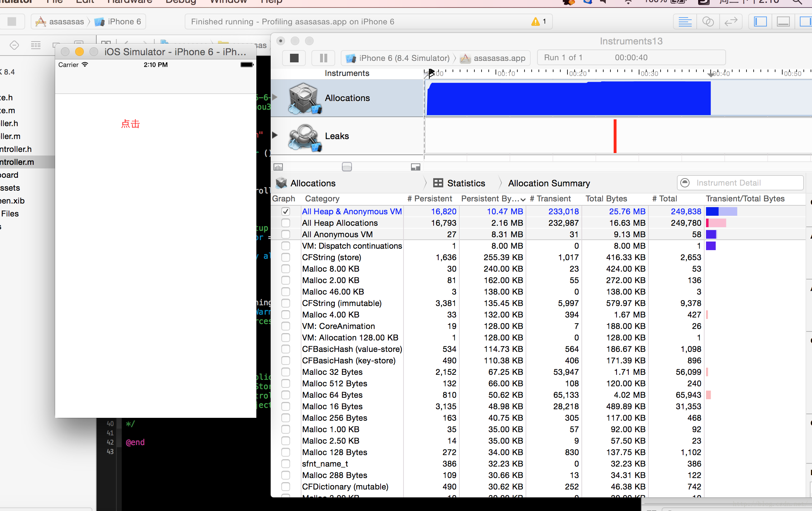Viewport: 812px width, 511px height.
Task: Click the Run 1 of 1 button
Action: point(563,57)
